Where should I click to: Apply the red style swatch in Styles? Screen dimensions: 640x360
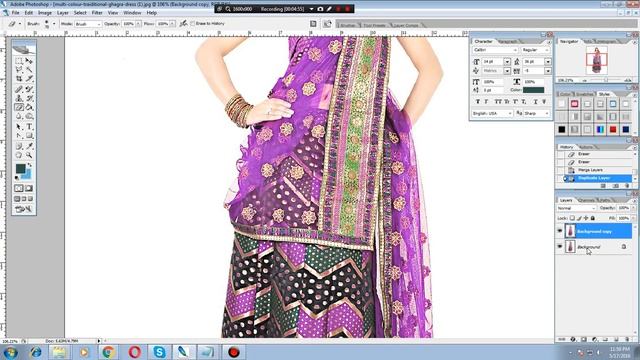click(613, 129)
